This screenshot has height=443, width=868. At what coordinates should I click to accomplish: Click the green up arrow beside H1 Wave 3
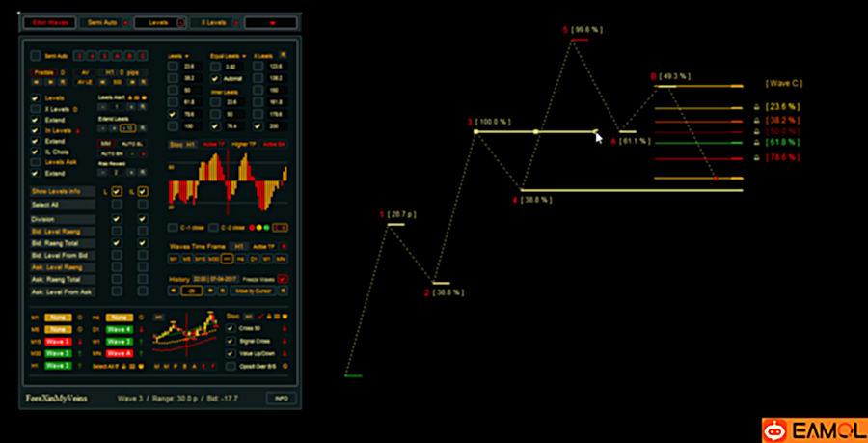(x=81, y=366)
